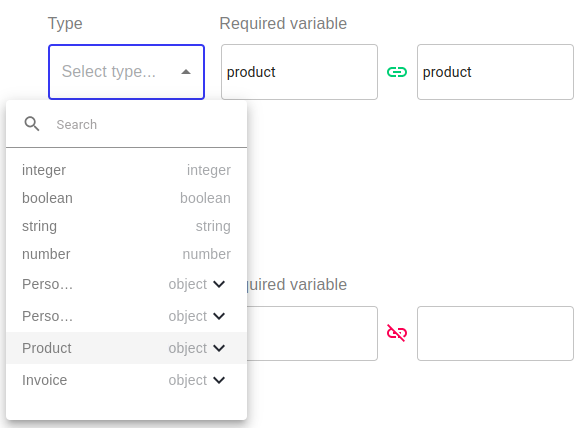The image size is (588, 428).
Task: Click the empty field right of broken link
Action: coord(495,333)
